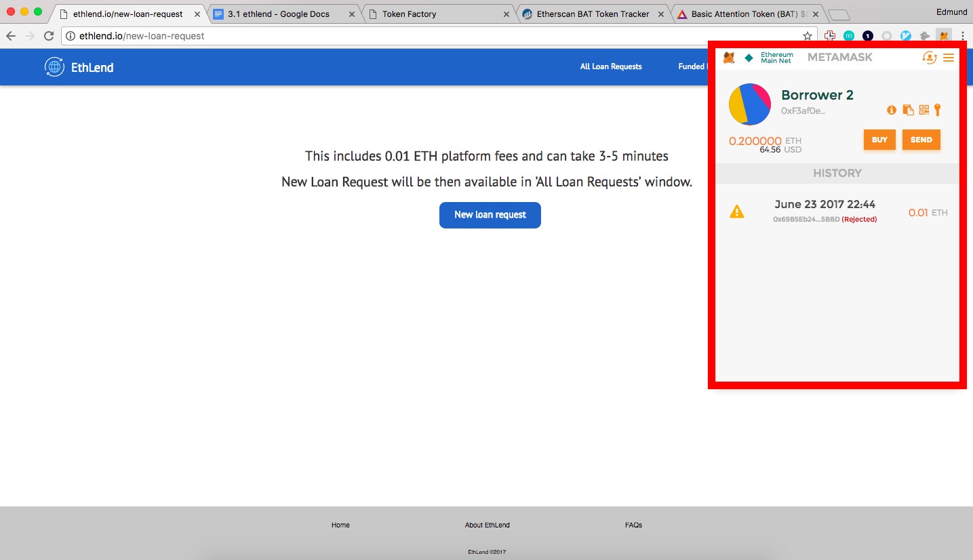Open the Chrome three-dot menu
Screen dimensions: 973x560
(x=962, y=36)
